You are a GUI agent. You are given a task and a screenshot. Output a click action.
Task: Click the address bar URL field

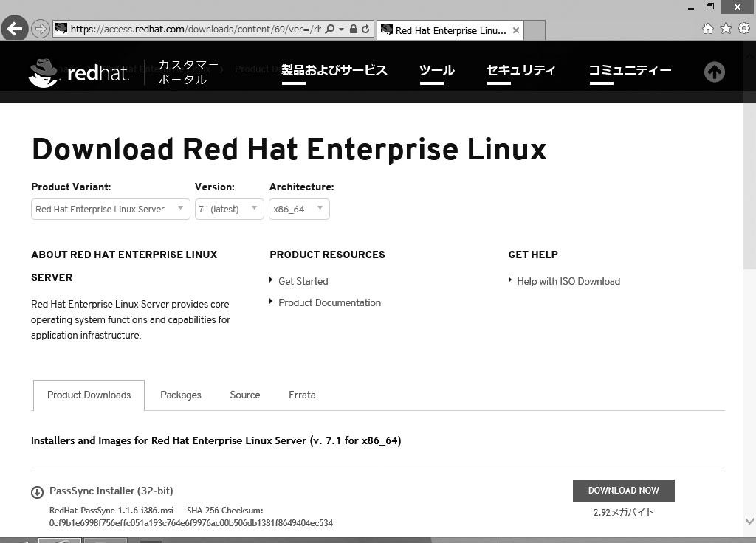pyautogui.click(x=196, y=29)
